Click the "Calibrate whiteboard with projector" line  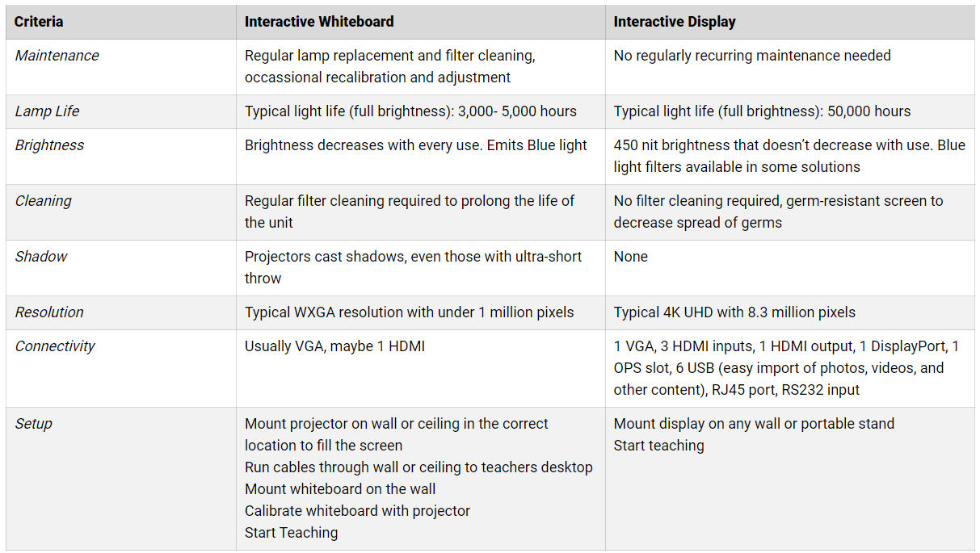[357, 511]
